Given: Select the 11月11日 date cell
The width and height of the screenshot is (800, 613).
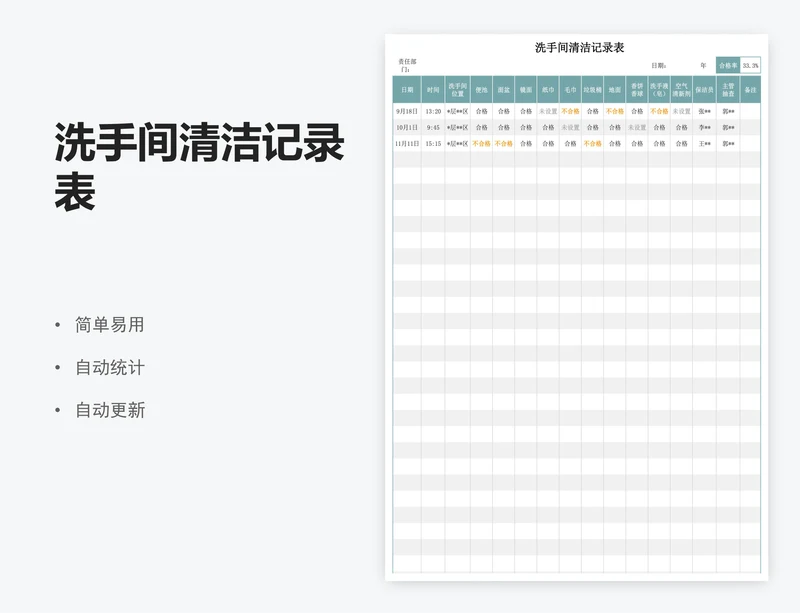Looking at the screenshot, I should [407, 144].
